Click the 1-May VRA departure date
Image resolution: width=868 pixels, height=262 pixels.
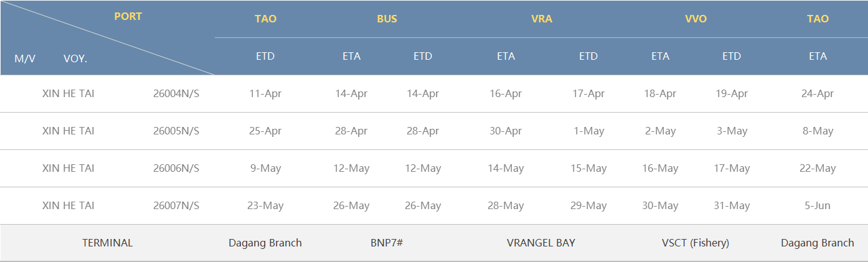click(x=588, y=131)
